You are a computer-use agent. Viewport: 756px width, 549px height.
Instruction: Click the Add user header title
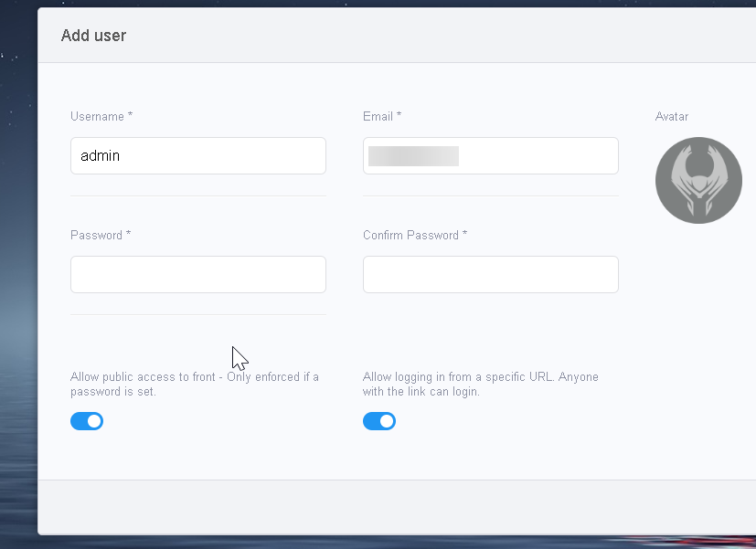click(93, 35)
